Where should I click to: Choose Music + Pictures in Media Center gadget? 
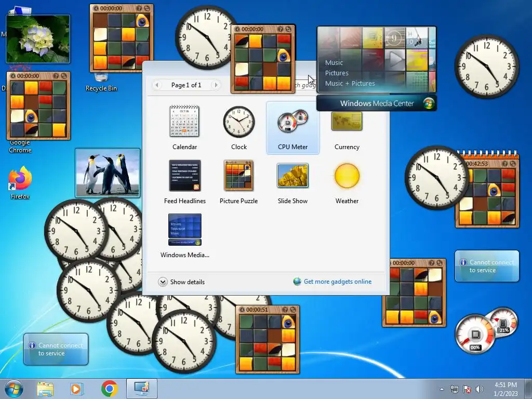[350, 83]
